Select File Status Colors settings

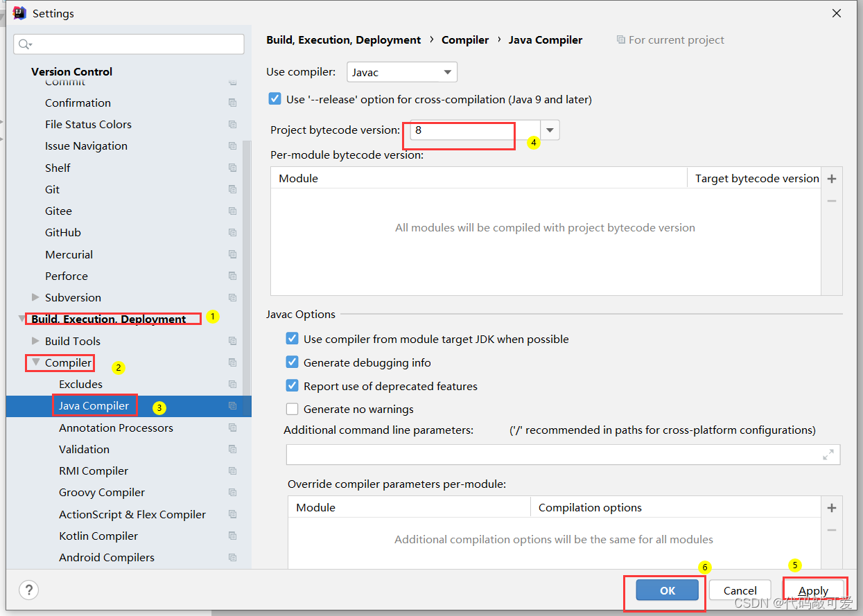(x=88, y=124)
